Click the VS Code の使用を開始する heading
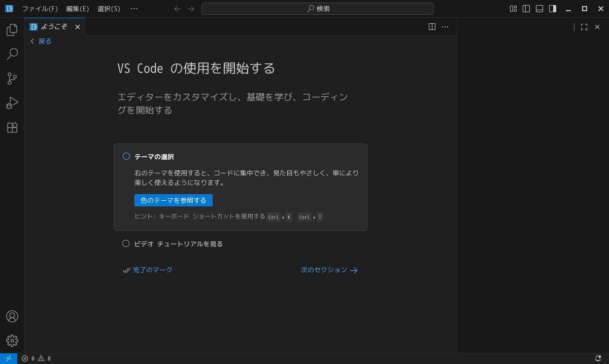This screenshot has width=609, height=364. click(196, 68)
